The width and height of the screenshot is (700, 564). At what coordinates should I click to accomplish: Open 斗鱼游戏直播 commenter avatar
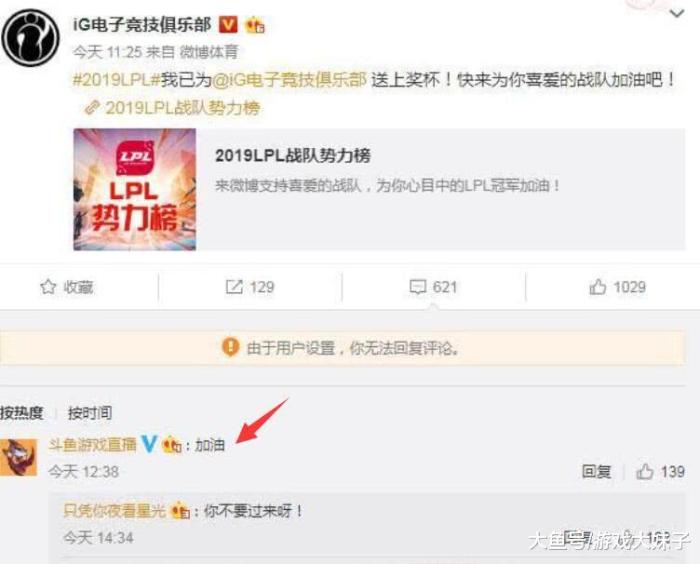[x=19, y=457]
